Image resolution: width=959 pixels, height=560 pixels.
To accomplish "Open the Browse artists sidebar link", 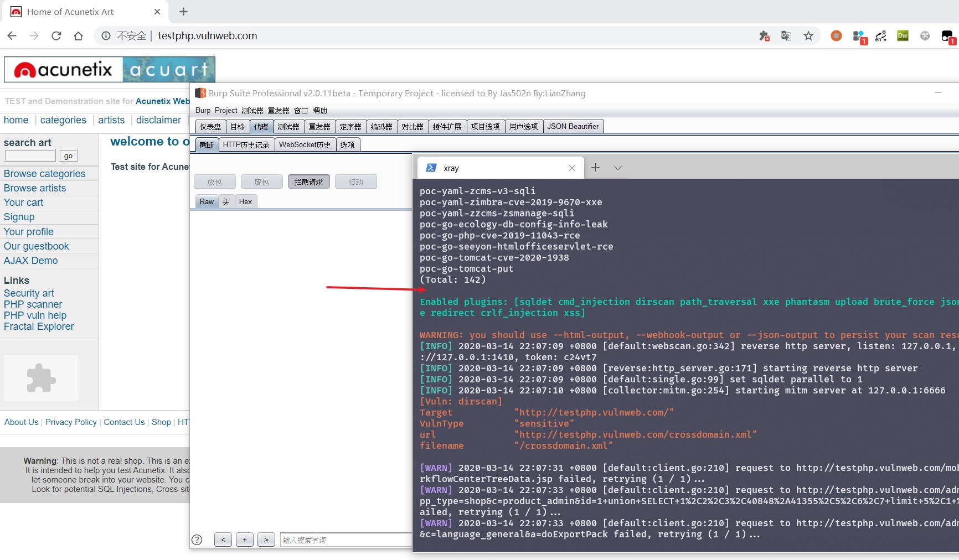I will [35, 188].
